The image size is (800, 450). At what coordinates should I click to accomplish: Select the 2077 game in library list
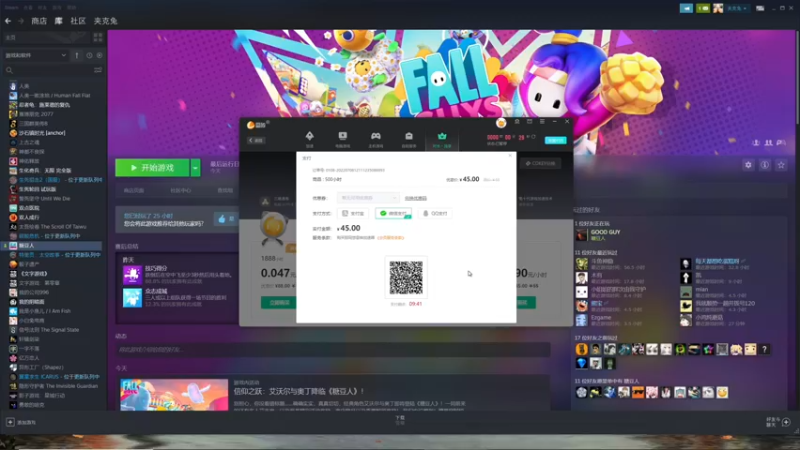pos(36,114)
